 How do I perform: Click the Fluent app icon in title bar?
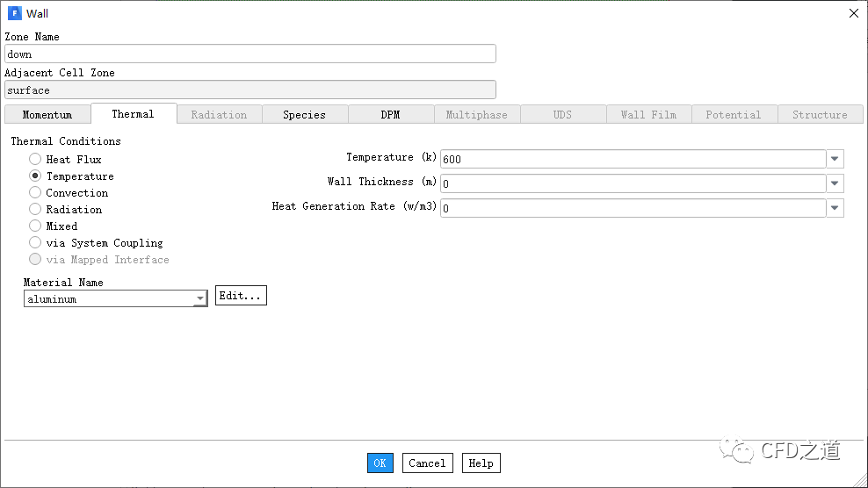14,13
